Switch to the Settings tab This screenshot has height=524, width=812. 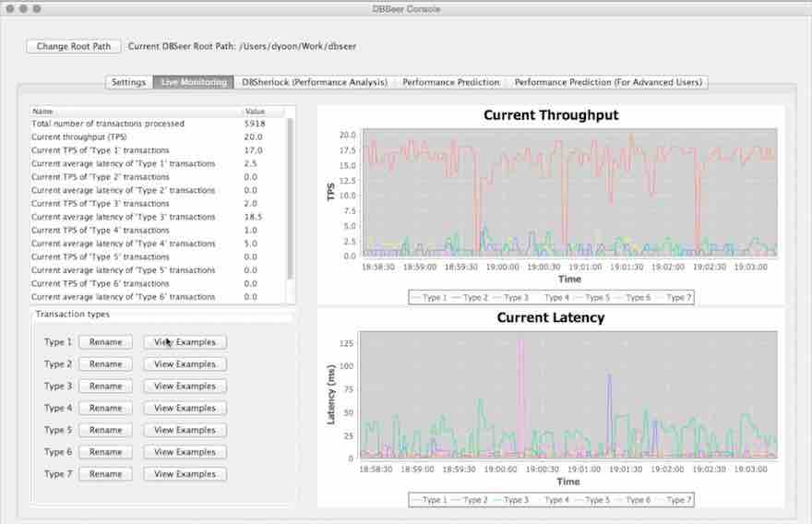point(128,82)
